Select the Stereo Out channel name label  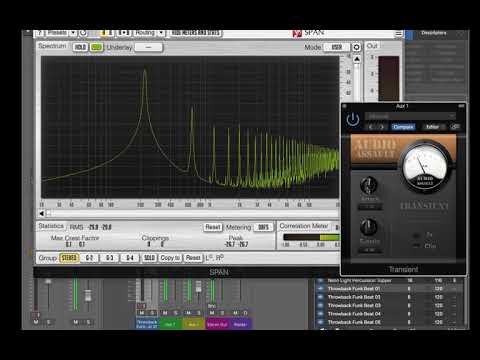click(x=217, y=324)
